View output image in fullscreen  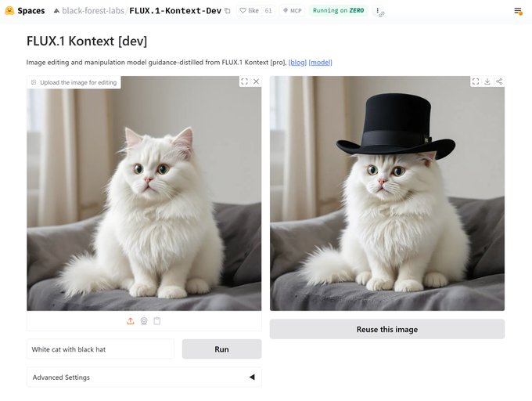(x=476, y=81)
